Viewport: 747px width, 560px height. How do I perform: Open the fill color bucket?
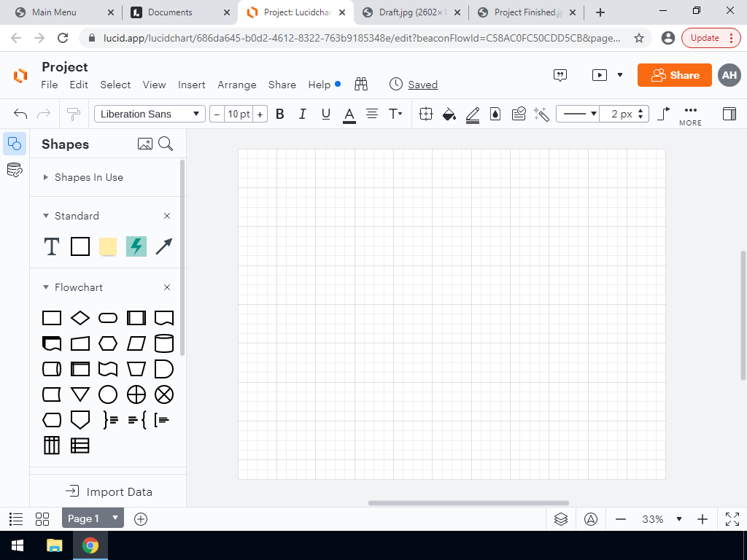[x=449, y=114]
